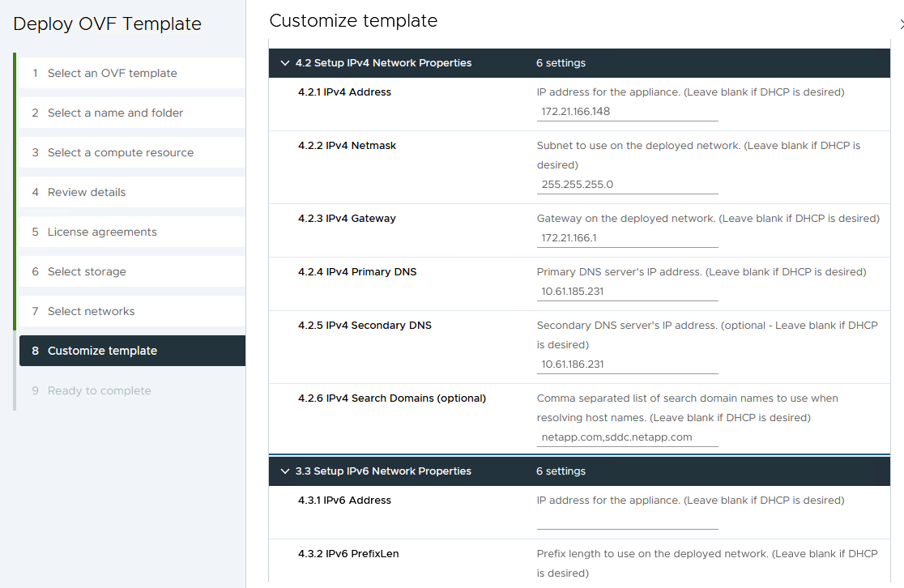Collapse the 4.2 Setup IPv4 Network Properties section
The height and width of the screenshot is (588, 904).
tap(284, 63)
